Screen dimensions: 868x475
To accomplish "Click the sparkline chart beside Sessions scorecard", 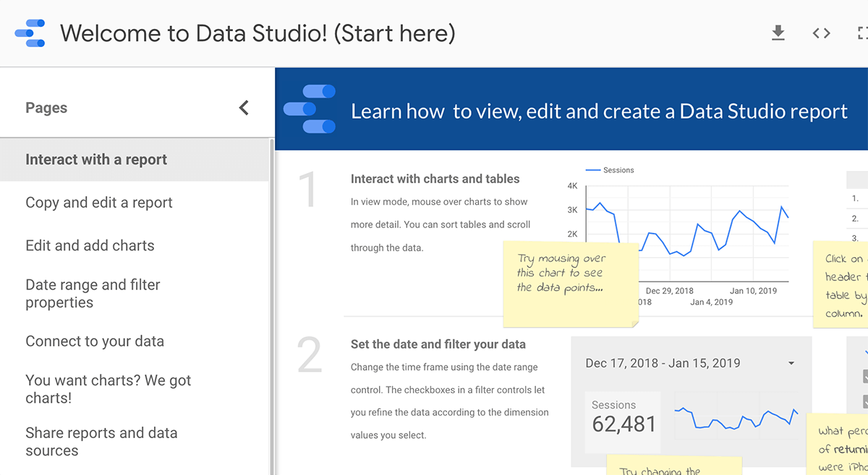I will 736,418.
